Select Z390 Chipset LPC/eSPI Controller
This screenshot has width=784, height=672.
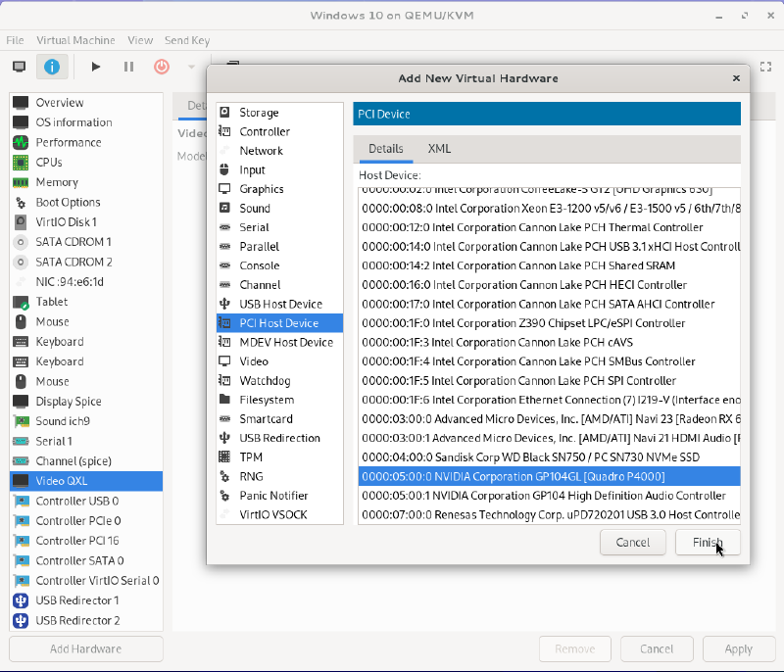[x=549, y=323]
